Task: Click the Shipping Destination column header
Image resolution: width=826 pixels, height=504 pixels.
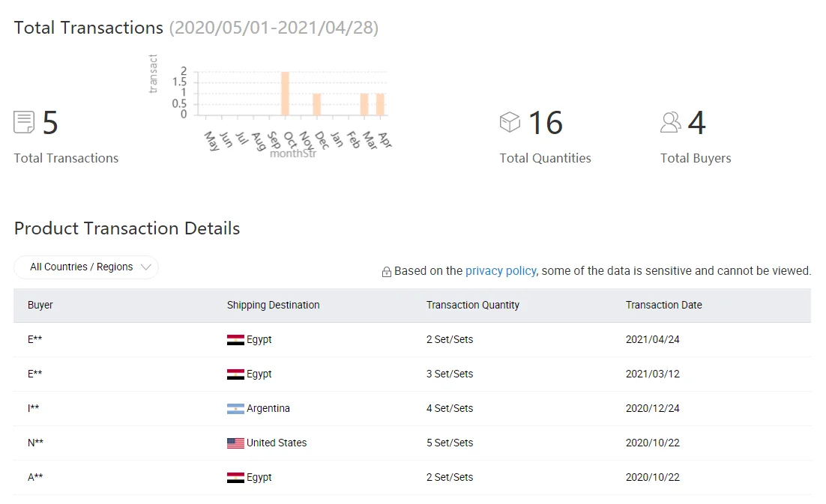Action: click(273, 305)
